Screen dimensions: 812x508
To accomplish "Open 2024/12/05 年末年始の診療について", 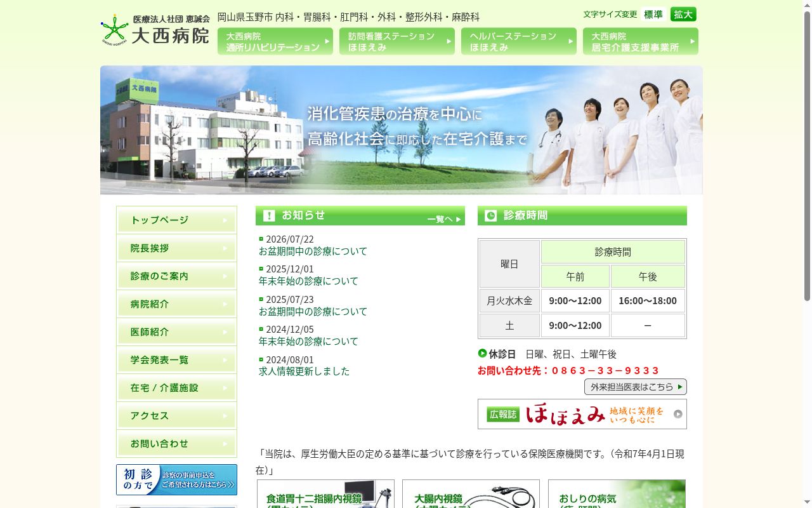I will click(x=308, y=342).
